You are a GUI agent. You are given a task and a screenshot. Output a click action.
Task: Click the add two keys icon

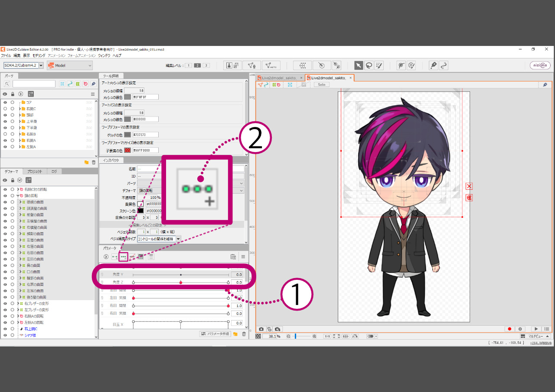[114, 256]
